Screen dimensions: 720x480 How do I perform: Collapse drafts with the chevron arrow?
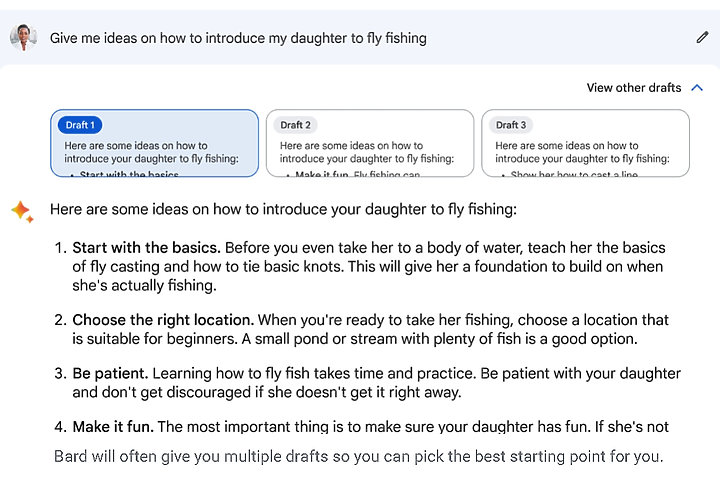pos(697,88)
